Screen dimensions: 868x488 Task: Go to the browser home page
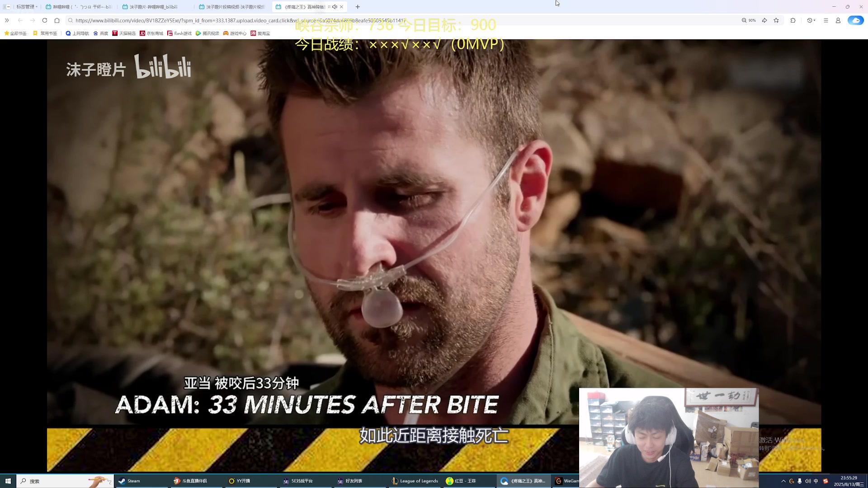(x=57, y=20)
